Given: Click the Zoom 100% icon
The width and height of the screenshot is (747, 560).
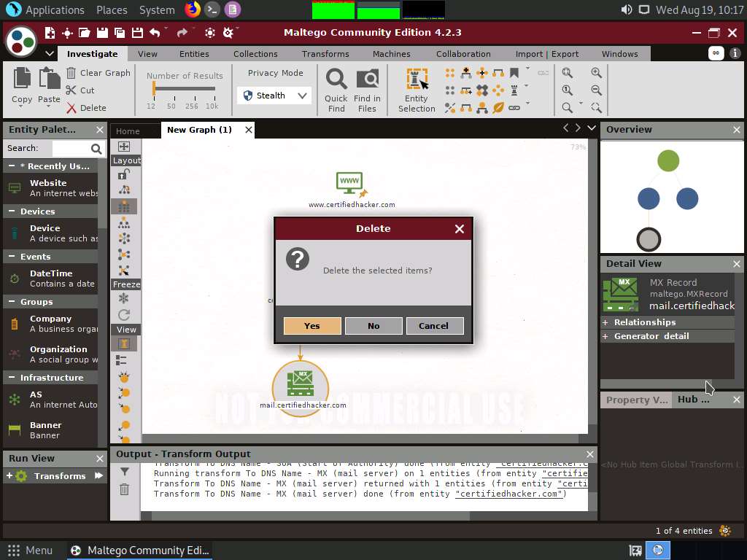Looking at the screenshot, I should click(x=567, y=90).
